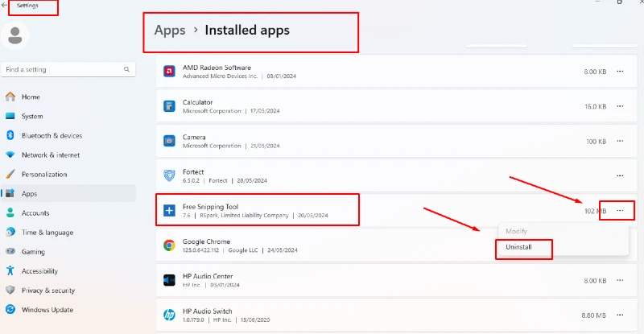Open the Gaming label in sidebar

coord(33,252)
